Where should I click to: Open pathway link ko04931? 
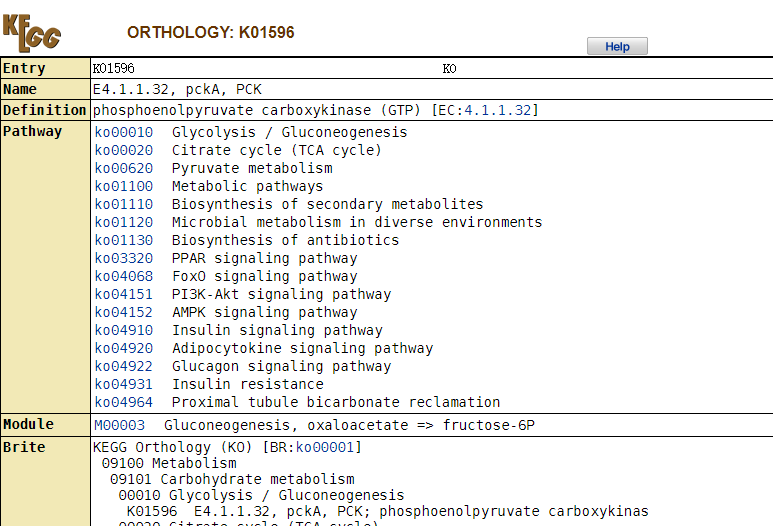[124, 384]
